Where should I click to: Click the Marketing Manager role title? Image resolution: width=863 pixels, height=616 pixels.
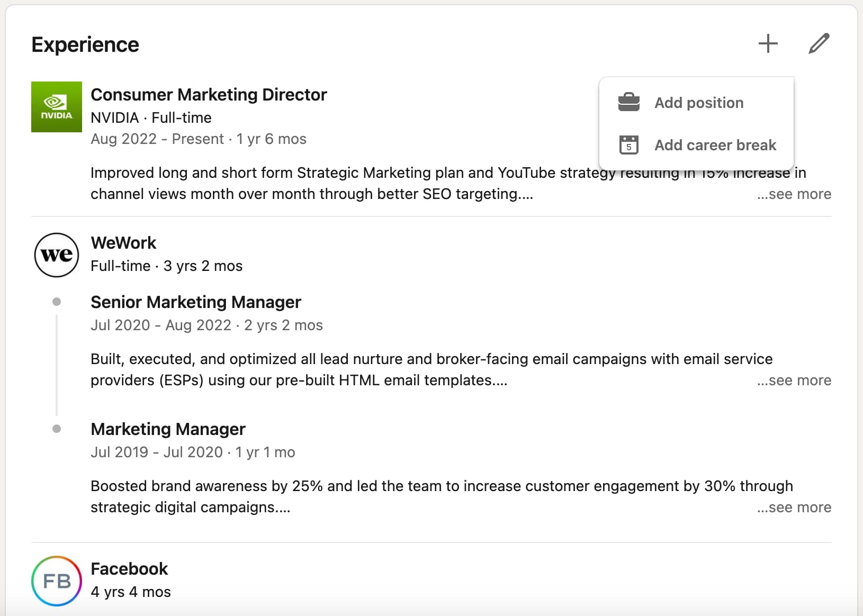click(x=168, y=429)
